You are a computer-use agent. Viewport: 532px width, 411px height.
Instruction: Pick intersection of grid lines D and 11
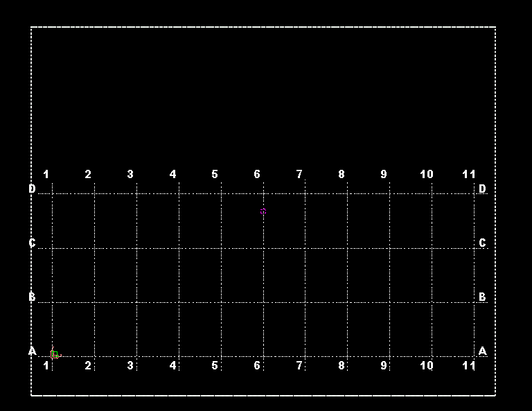tap(474, 194)
